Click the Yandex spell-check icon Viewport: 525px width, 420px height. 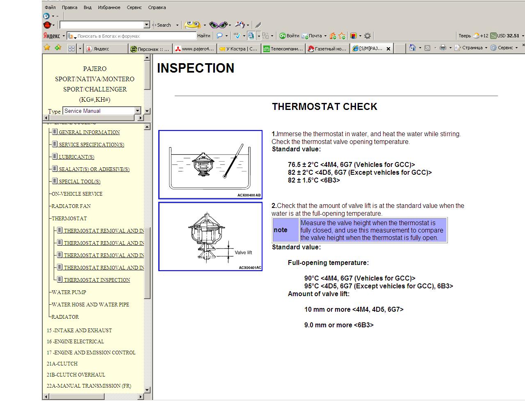click(237, 36)
